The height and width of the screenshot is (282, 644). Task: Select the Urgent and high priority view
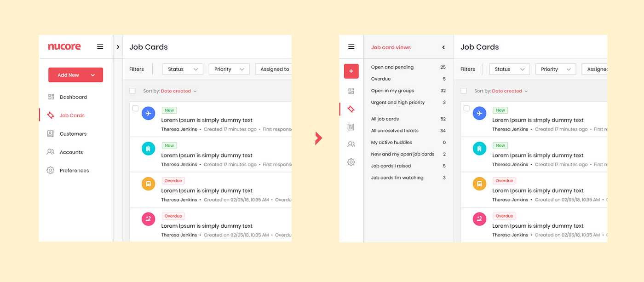[408, 103]
